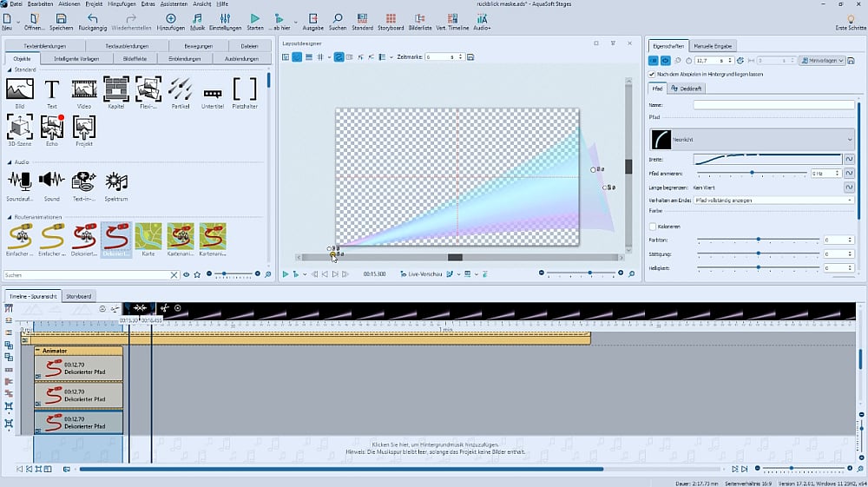The image size is (868, 487).
Task: Select the Karte route animation icon
Action: point(148,236)
